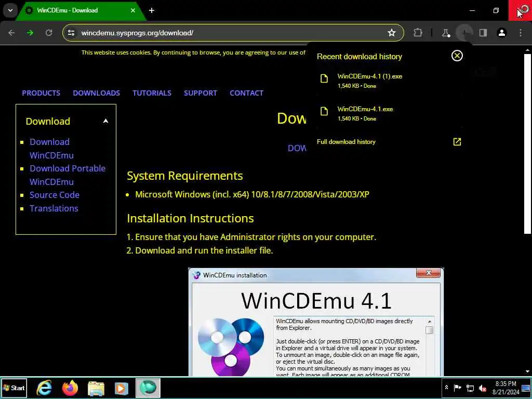Open WinCDEmu-4.1.exe download entry
This screenshot has width=532, height=399.
tap(389, 113)
